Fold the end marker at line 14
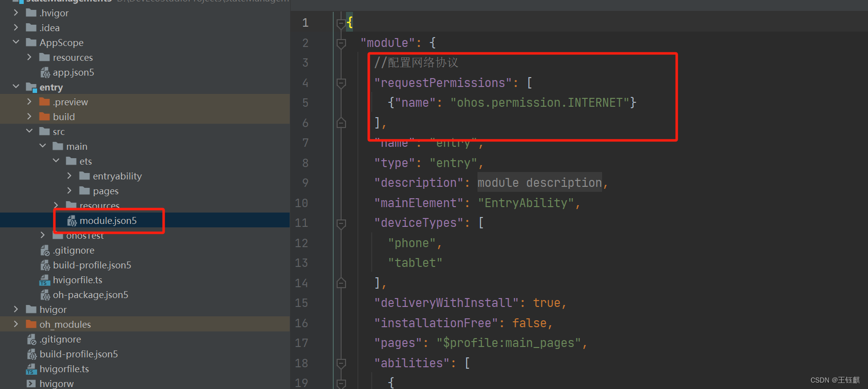Viewport: 868px width, 389px height. coord(341,283)
